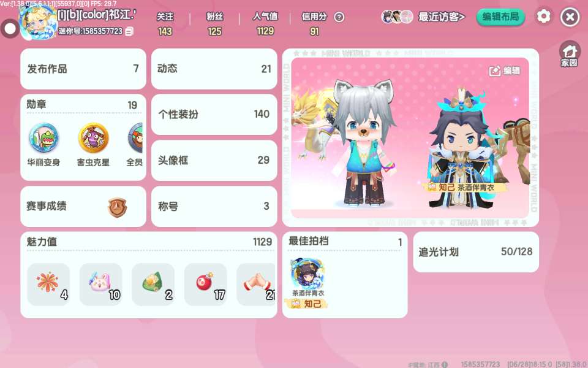
Task: Click the 编辑布局 edit layout button
Action: [500, 17]
